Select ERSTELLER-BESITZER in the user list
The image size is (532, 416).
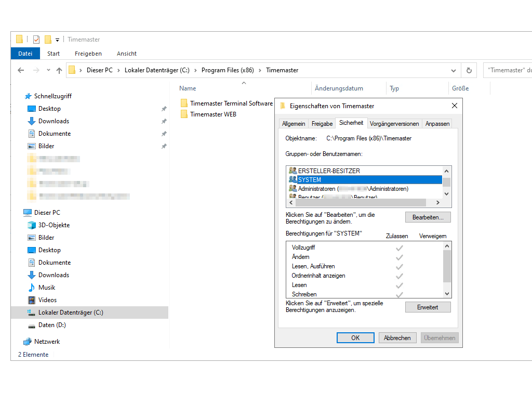click(x=328, y=171)
